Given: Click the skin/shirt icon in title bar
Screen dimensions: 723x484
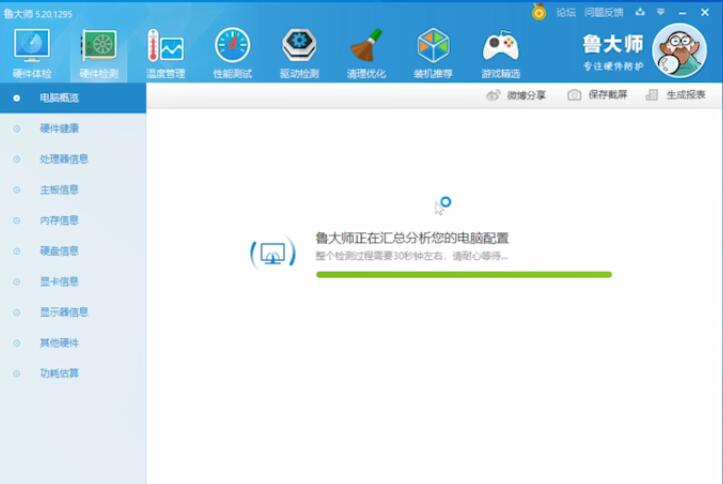Looking at the screenshot, I should point(640,12).
